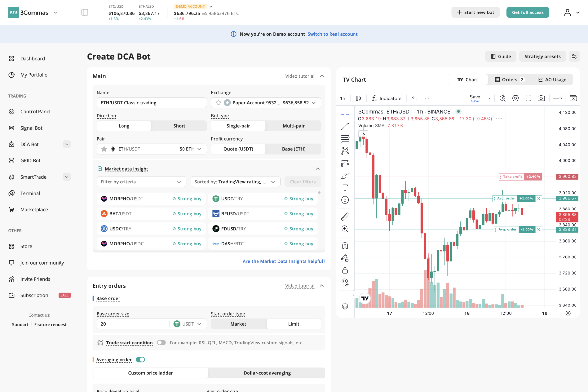Select the Brush drawing tool
This screenshot has height=392, width=588.
click(x=345, y=175)
